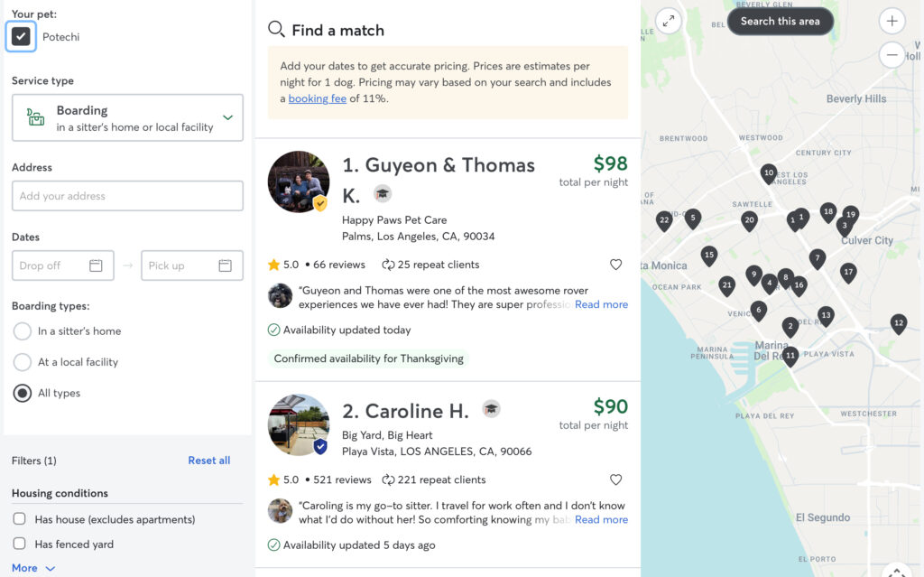
Task: Click the Address input field
Action: pyautogui.click(x=127, y=196)
